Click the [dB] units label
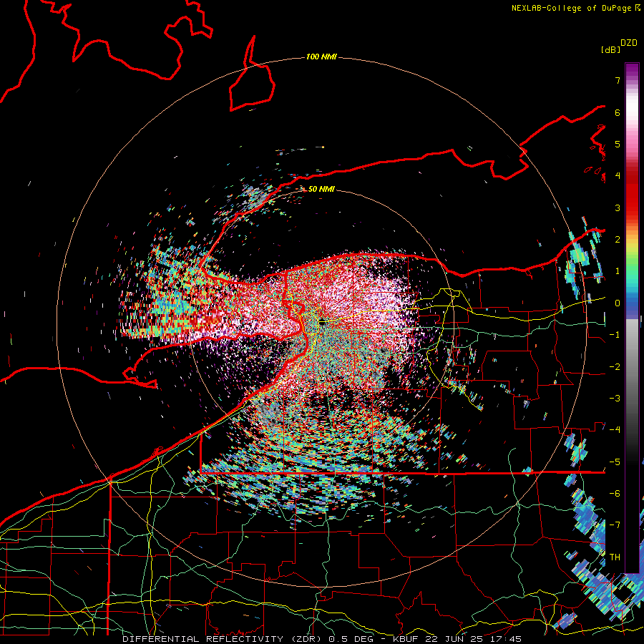The height and width of the screenshot is (644, 644). (x=611, y=49)
